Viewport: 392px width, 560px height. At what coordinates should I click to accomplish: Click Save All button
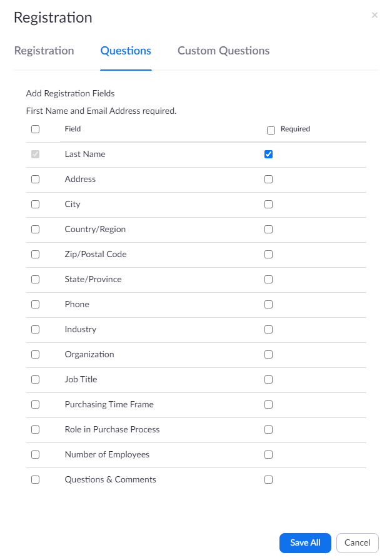coord(305,542)
